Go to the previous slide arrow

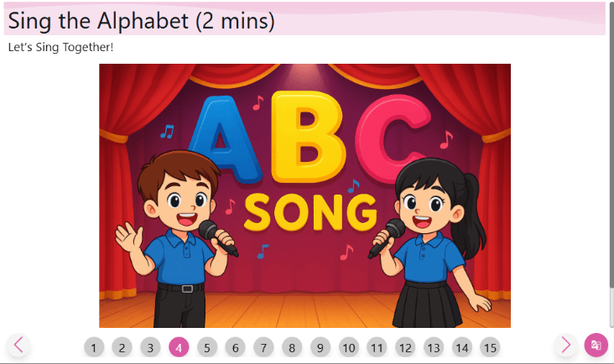point(18,346)
